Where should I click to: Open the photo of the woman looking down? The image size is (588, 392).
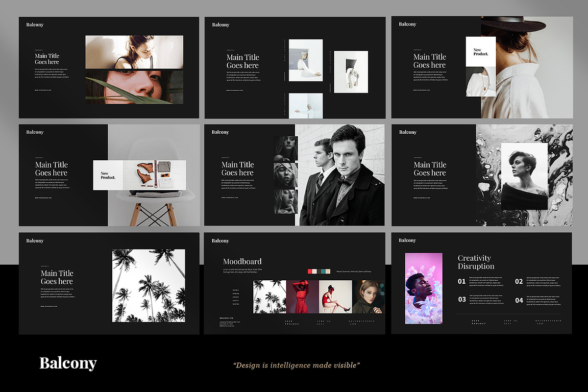point(134,52)
